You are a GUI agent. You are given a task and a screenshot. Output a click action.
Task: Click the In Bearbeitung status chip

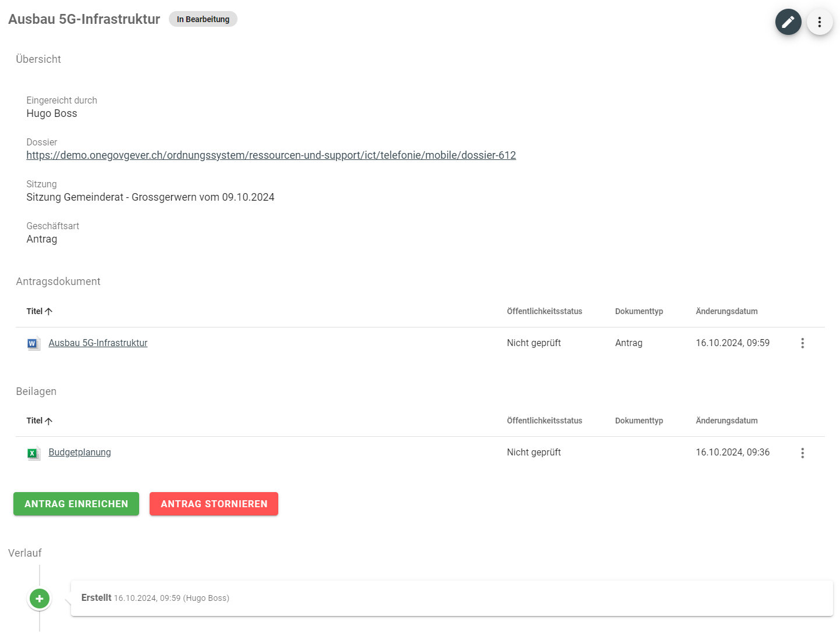click(x=203, y=19)
